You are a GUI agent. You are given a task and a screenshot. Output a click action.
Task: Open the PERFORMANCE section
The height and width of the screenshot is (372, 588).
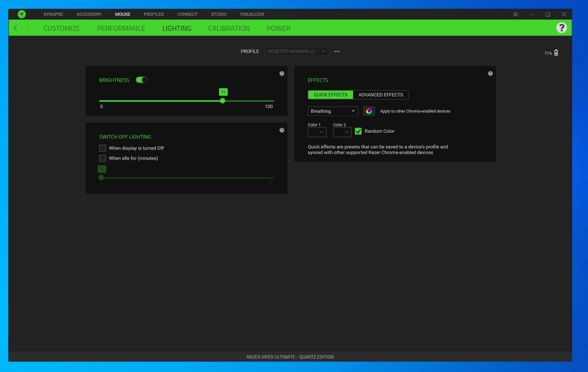click(x=121, y=29)
